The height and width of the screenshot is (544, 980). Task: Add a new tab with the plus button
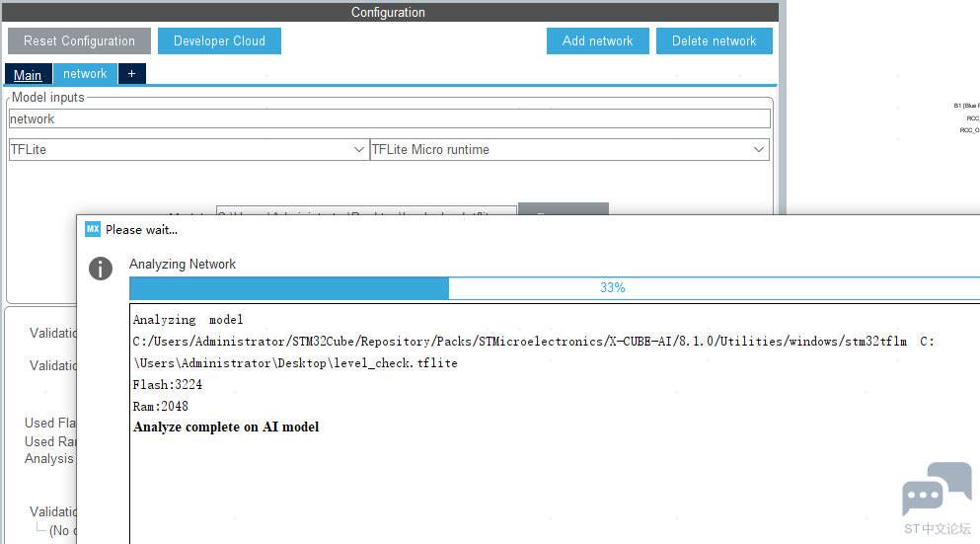[132, 74]
